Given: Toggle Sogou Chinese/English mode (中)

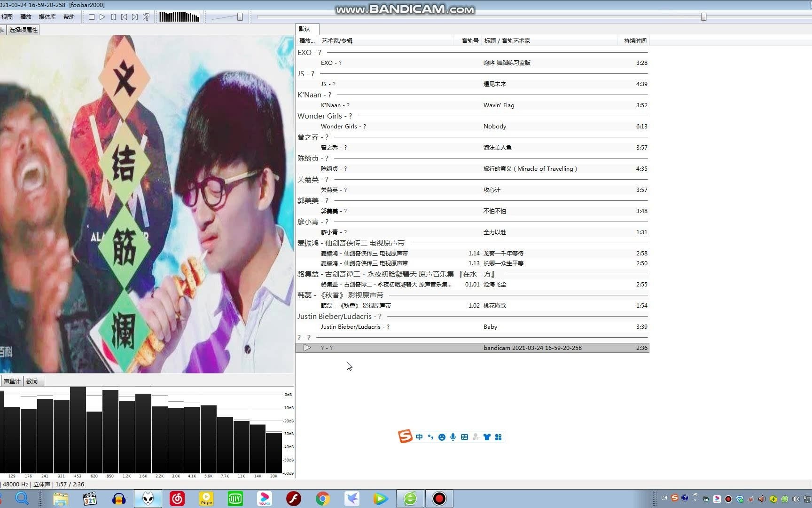Looking at the screenshot, I should point(419,437).
